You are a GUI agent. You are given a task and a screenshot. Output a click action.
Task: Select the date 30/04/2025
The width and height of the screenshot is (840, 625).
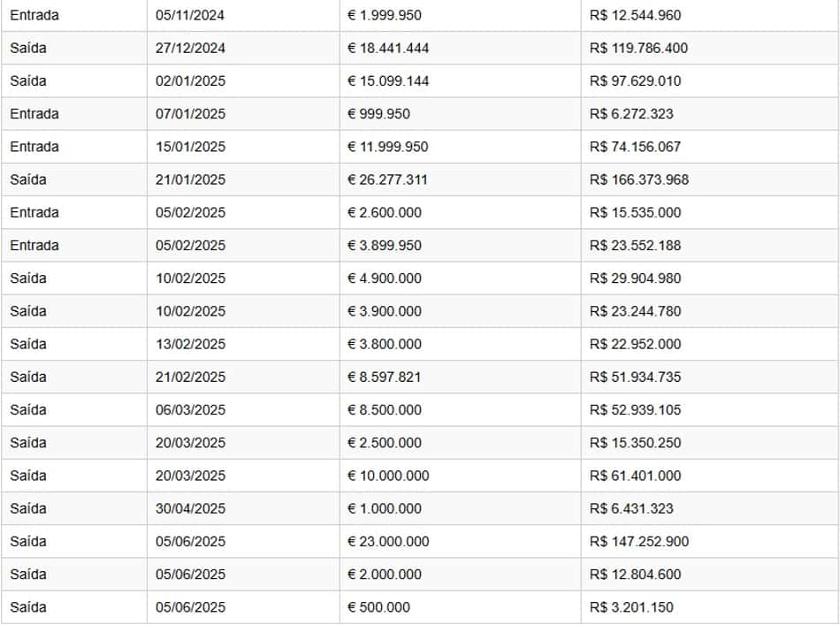[x=190, y=508]
